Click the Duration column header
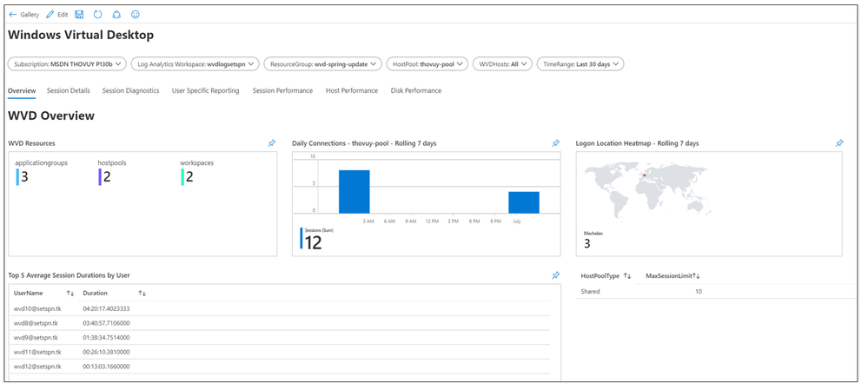The image size is (868, 390). 96,294
